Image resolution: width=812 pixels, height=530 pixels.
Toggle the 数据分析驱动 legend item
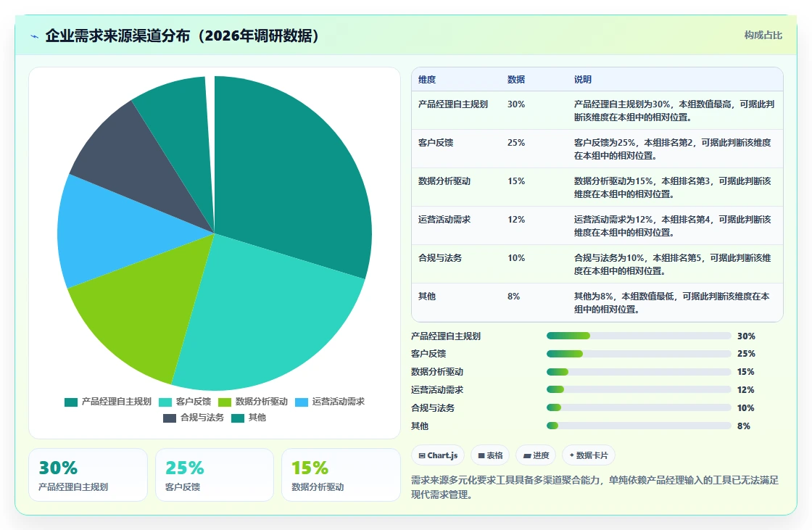pyautogui.click(x=253, y=402)
